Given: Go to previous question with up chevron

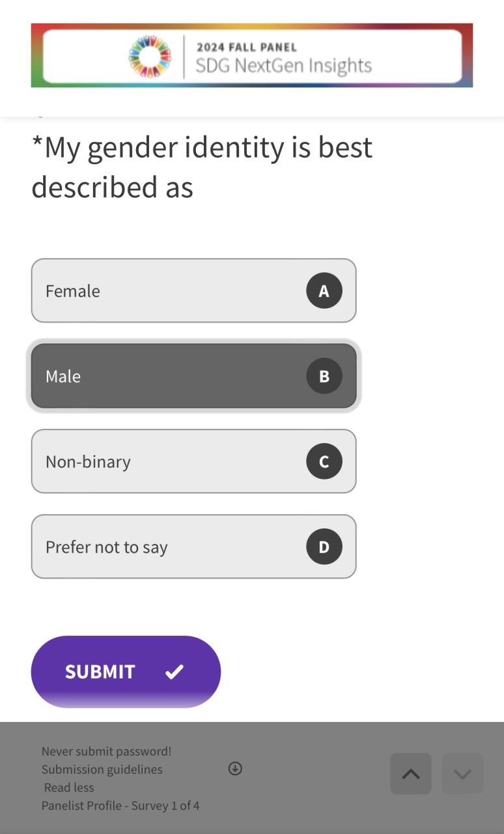Looking at the screenshot, I should pos(411,774).
